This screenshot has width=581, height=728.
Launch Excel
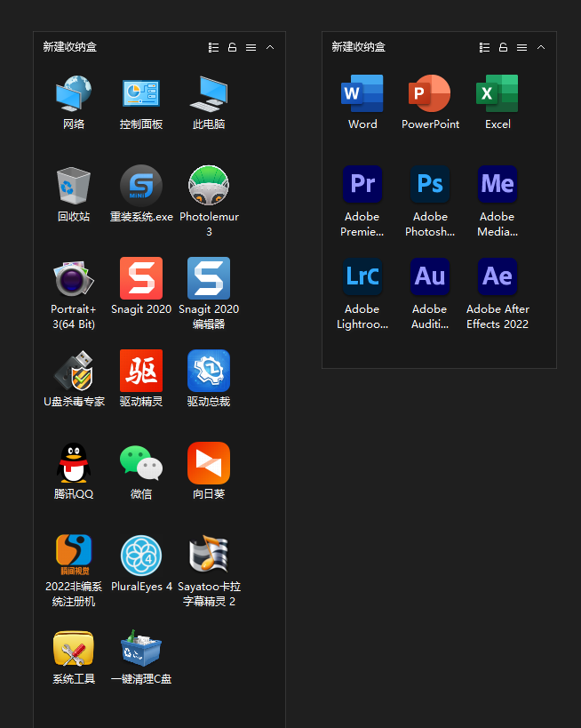point(497,93)
